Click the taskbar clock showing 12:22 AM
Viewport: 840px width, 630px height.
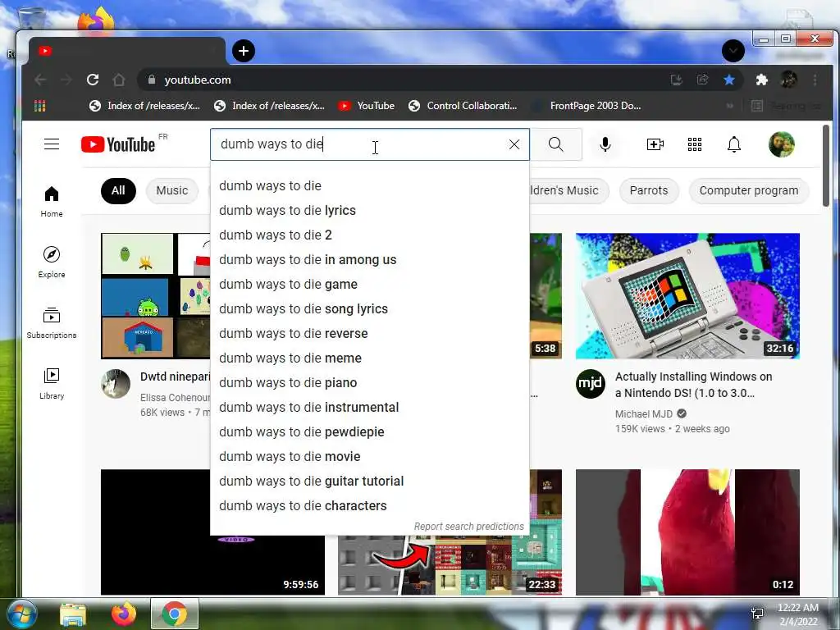(797, 614)
